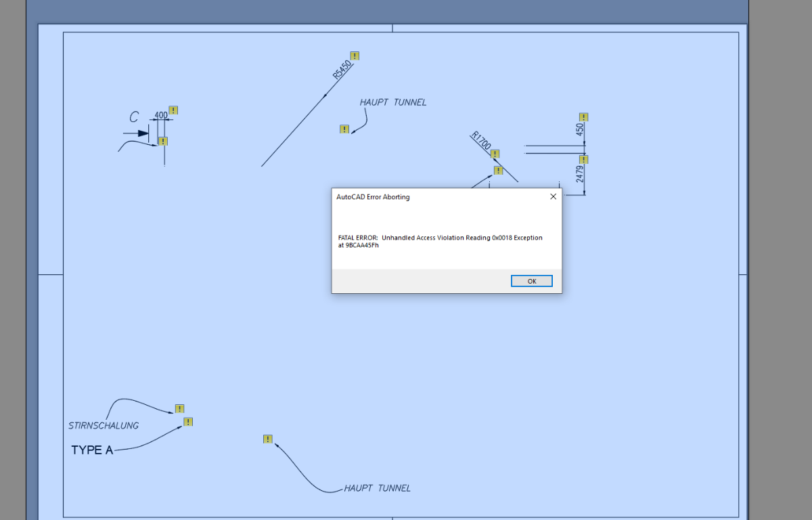Close the AutoCAD Error Aborting dialog
This screenshot has width=812, height=520.
[x=553, y=197]
